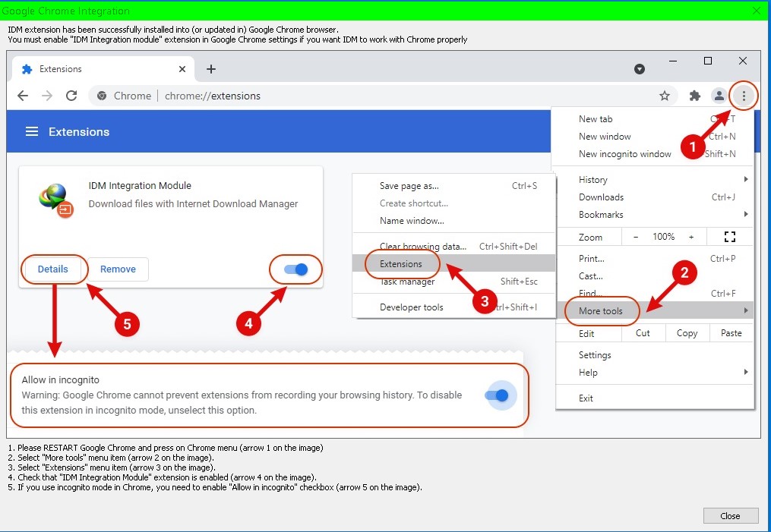Image resolution: width=771 pixels, height=532 pixels.
Task: Toggle the IDM Integration Module switch
Action: [x=296, y=269]
